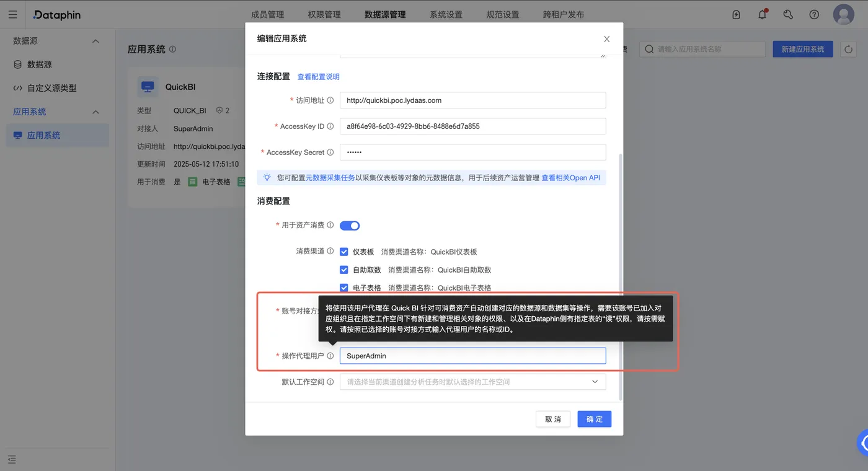Click the wrench tools icon in header

pyautogui.click(x=788, y=14)
